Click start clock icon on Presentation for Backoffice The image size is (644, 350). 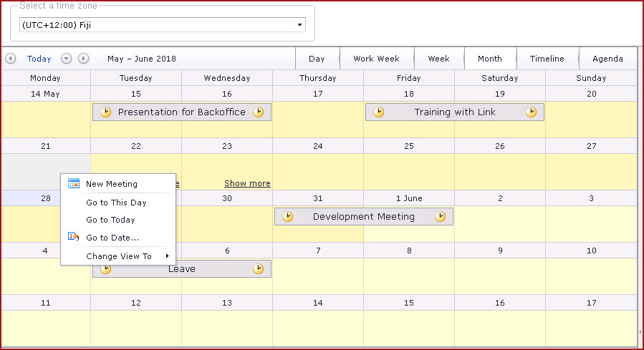pos(105,112)
